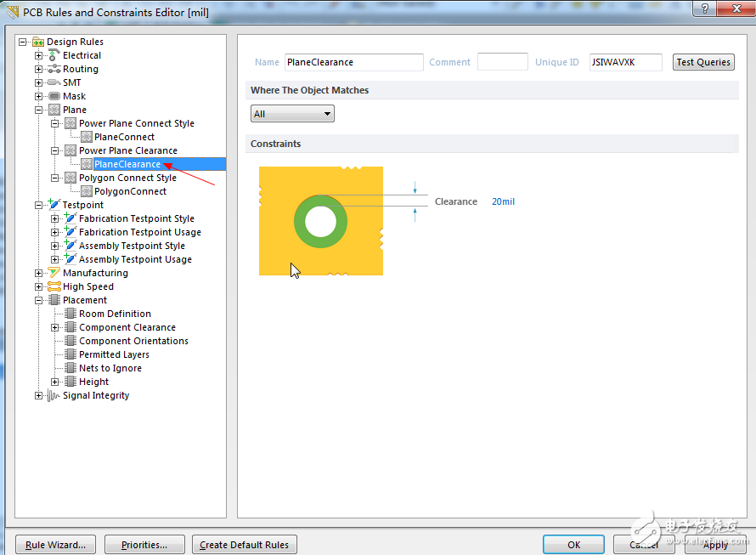The image size is (756, 555).
Task: Click the Power Plane Clearance icon
Action: (71, 150)
